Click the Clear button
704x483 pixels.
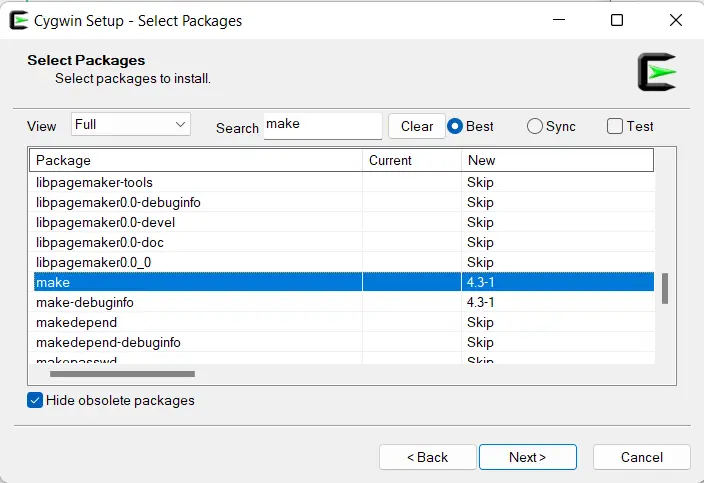417,126
